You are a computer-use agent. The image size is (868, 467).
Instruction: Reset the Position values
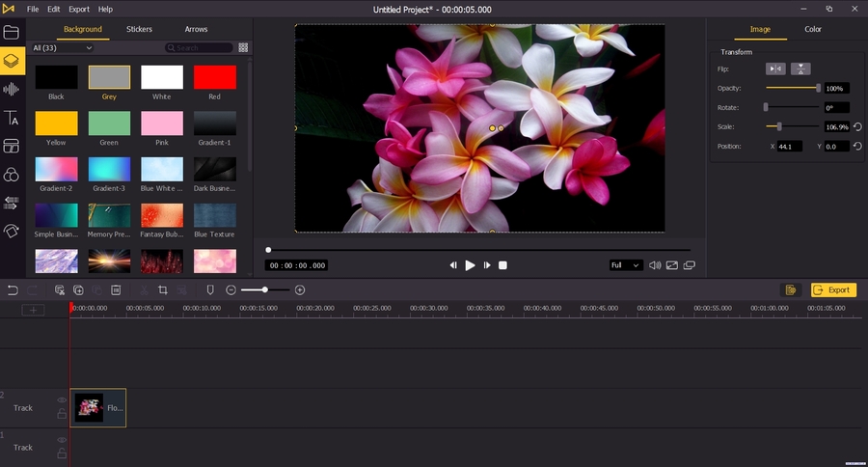(857, 147)
